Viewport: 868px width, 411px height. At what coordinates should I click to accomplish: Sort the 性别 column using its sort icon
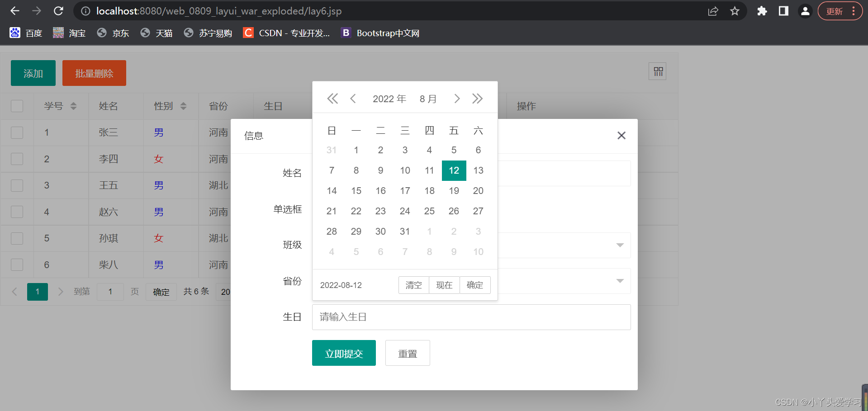coord(183,106)
